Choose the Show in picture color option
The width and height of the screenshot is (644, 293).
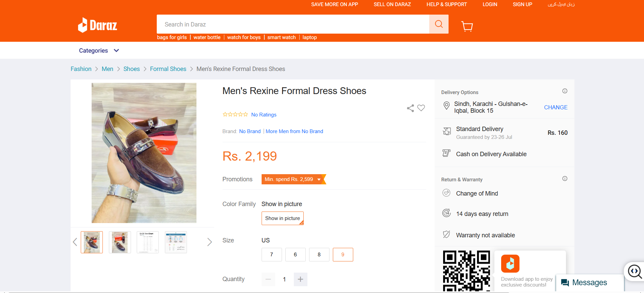282,218
